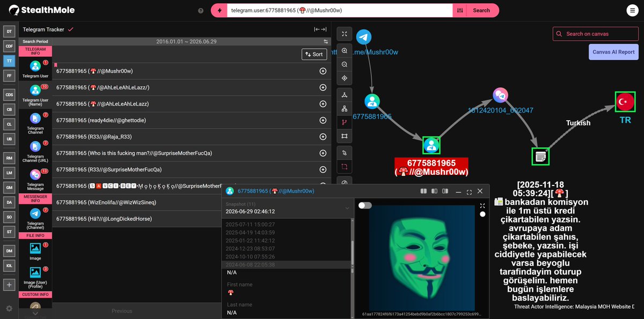
Task: Open the search period filter settings icon
Action: click(x=326, y=41)
